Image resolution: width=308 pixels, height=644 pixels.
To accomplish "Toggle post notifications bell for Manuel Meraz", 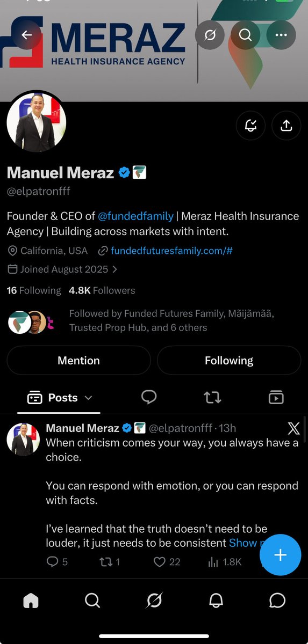I will (x=251, y=126).
